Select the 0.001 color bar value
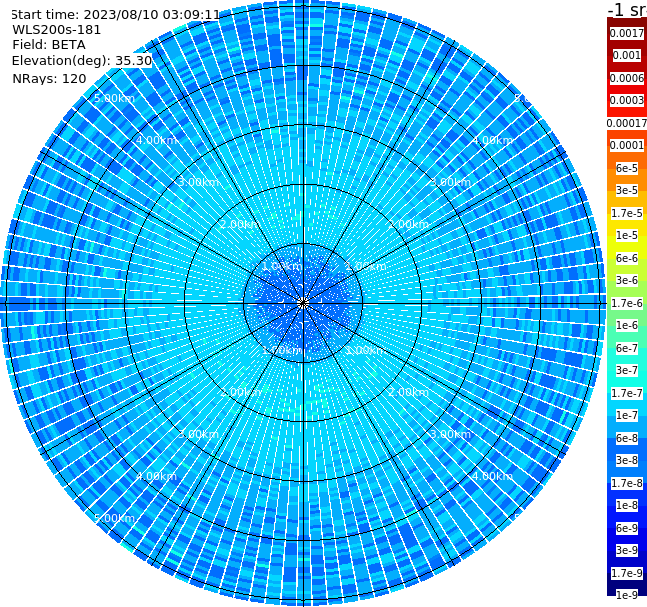This screenshot has width=647, height=607. coord(627,55)
